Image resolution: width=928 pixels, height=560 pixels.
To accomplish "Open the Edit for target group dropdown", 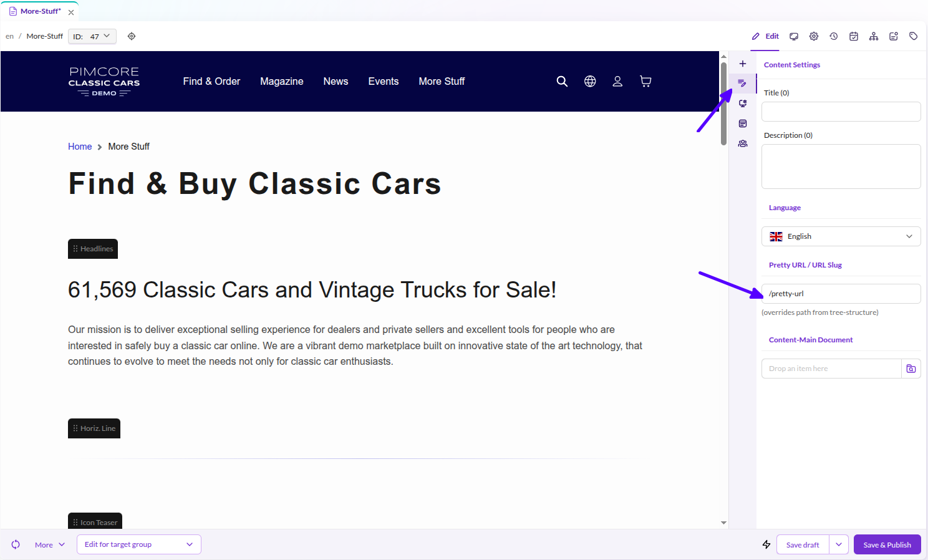I will [139, 544].
